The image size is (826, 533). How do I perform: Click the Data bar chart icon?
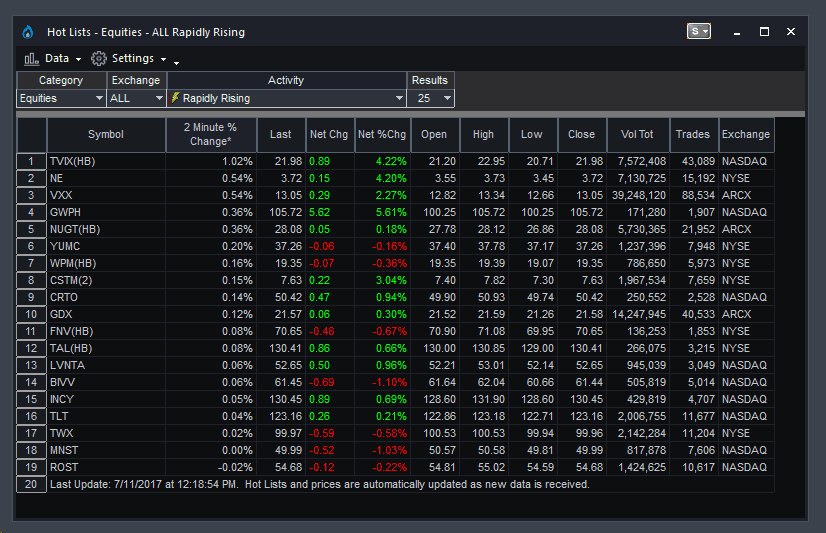pos(31,59)
